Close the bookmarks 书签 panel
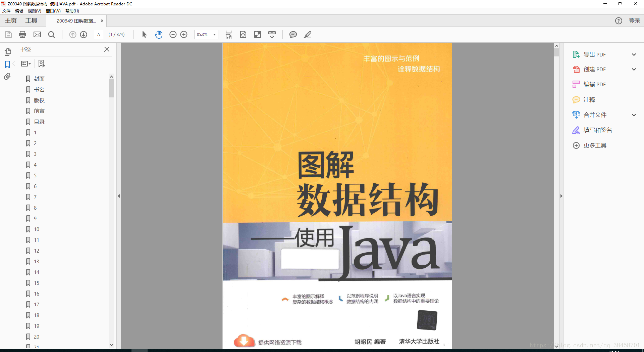The height and width of the screenshot is (352, 644). coord(107,49)
